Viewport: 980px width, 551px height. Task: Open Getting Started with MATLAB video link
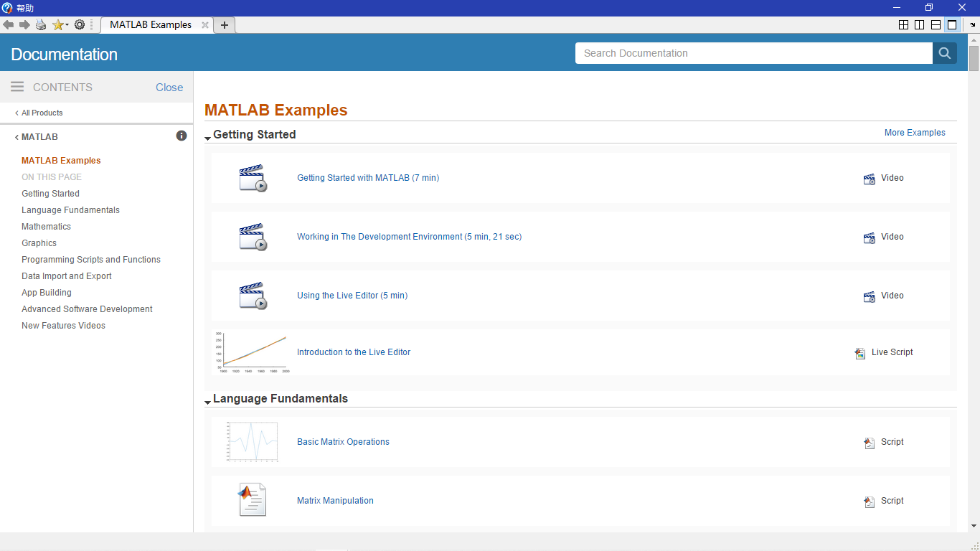[368, 178]
